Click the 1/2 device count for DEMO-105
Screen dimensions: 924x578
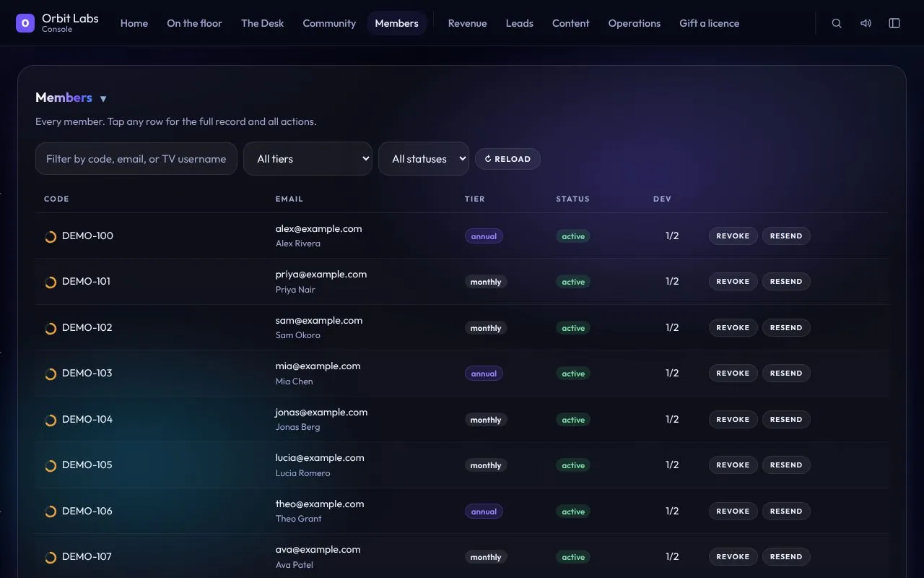(x=672, y=465)
